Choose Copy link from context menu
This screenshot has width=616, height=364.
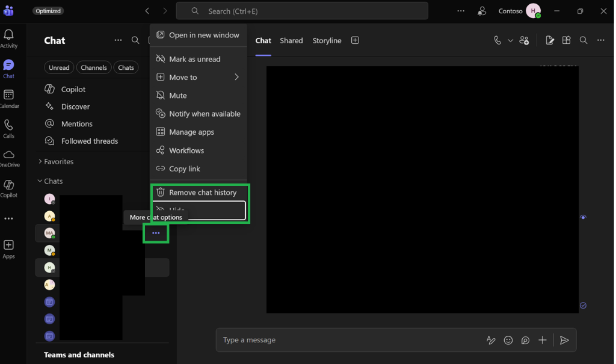click(x=199, y=168)
